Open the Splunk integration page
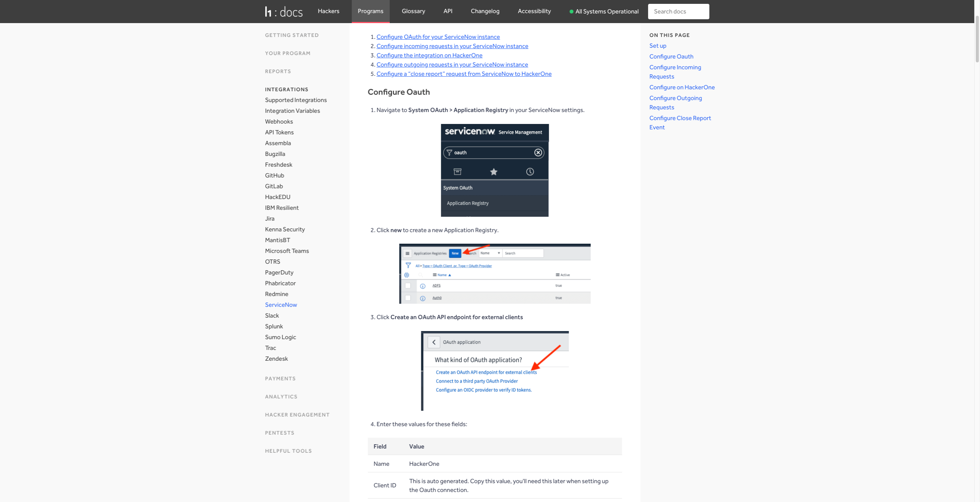This screenshot has width=980, height=502. [274, 326]
